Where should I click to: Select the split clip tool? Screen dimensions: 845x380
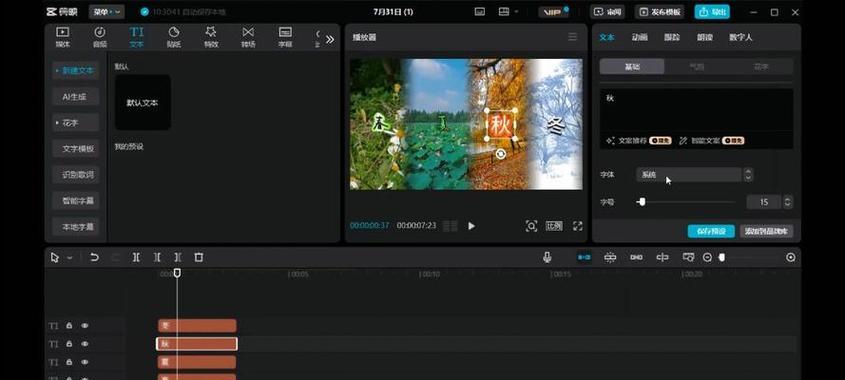136,258
